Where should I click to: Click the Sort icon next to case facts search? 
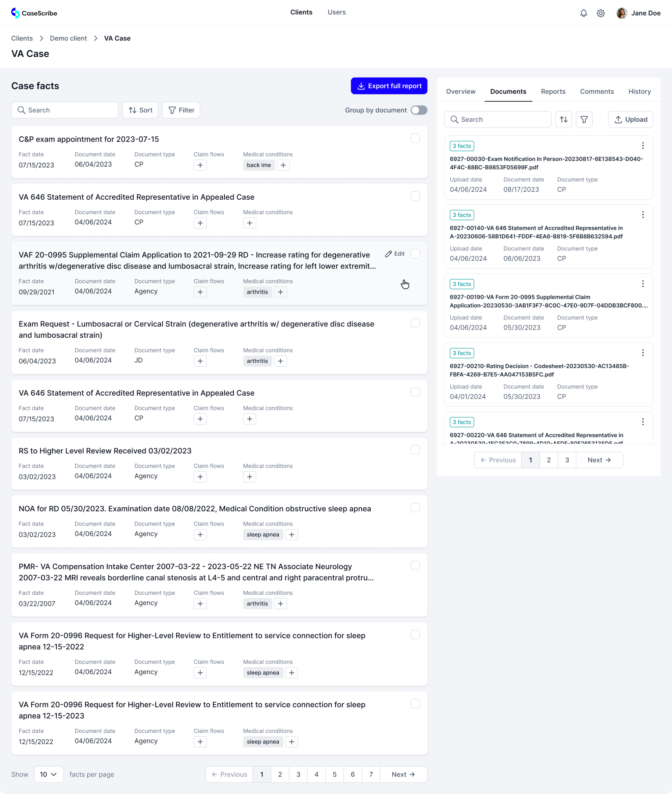[x=140, y=110]
